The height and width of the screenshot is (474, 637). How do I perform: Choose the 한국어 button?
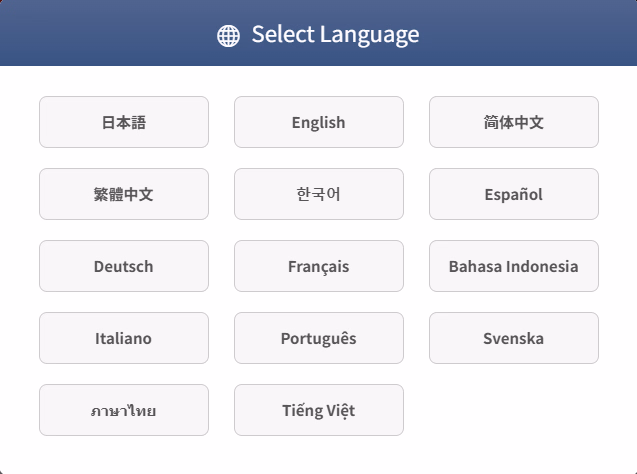319,194
